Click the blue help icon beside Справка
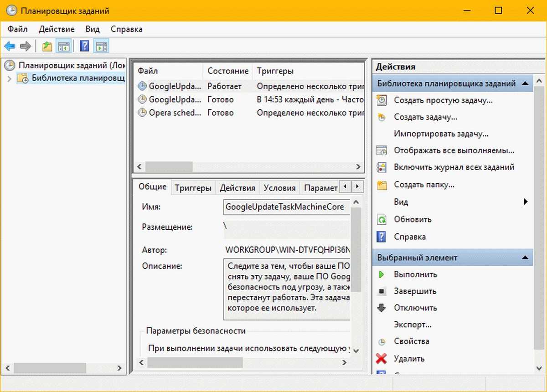 tap(381, 237)
